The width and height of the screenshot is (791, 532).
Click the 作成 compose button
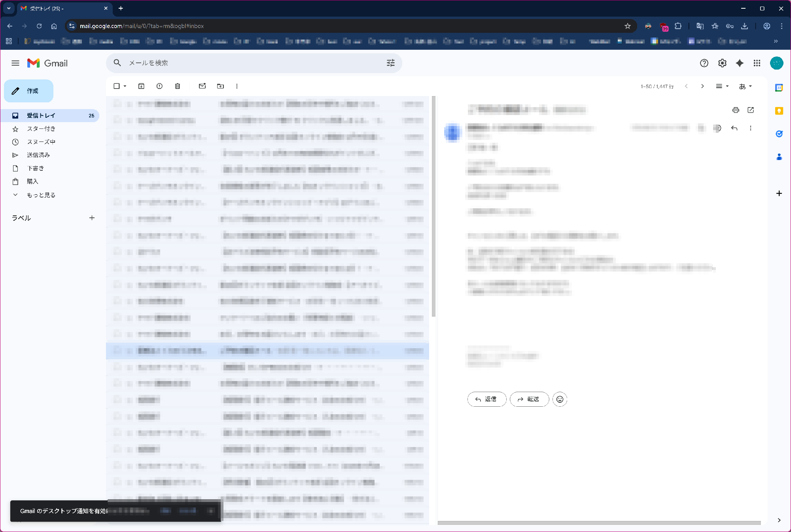pos(28,91)
